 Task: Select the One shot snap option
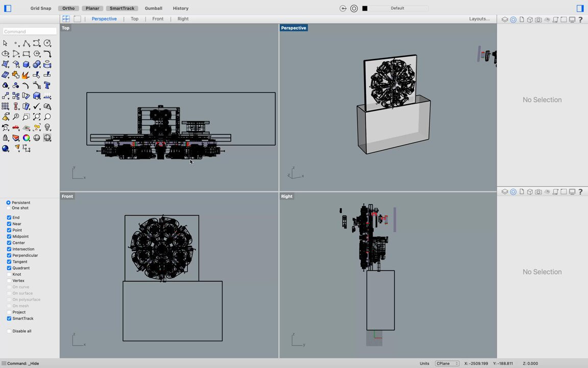(x=9, y=208)
